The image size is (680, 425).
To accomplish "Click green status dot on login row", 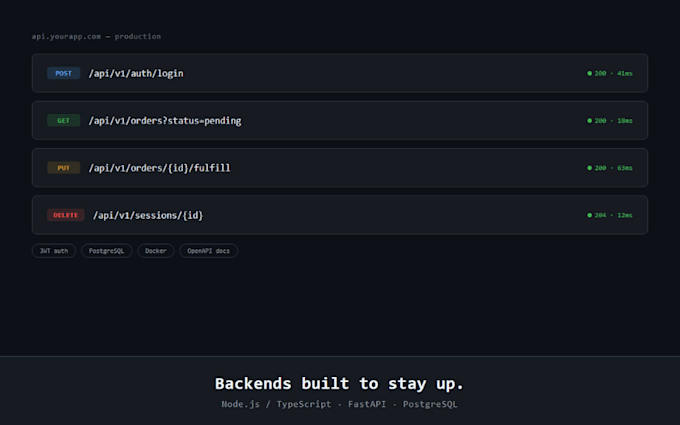I will point(589,73).
